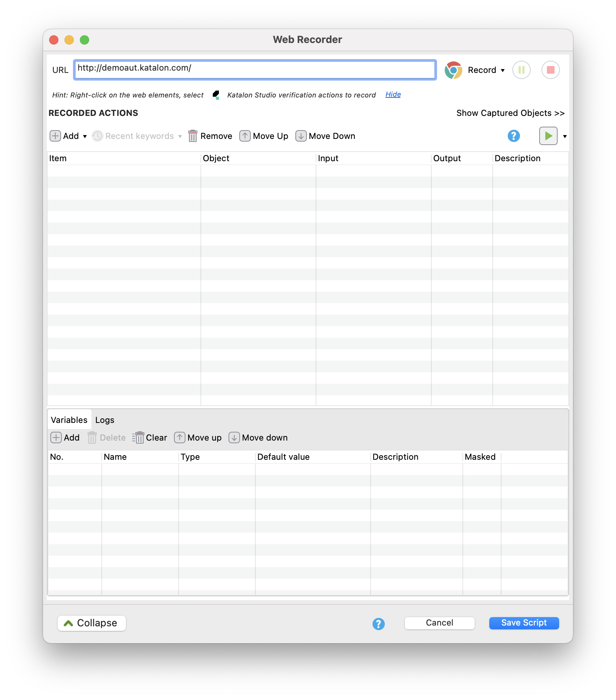The width and height of the screenshot is (616, 700).
Task: Open the help icon beside Cancel
Action: (x=378, y=624)
